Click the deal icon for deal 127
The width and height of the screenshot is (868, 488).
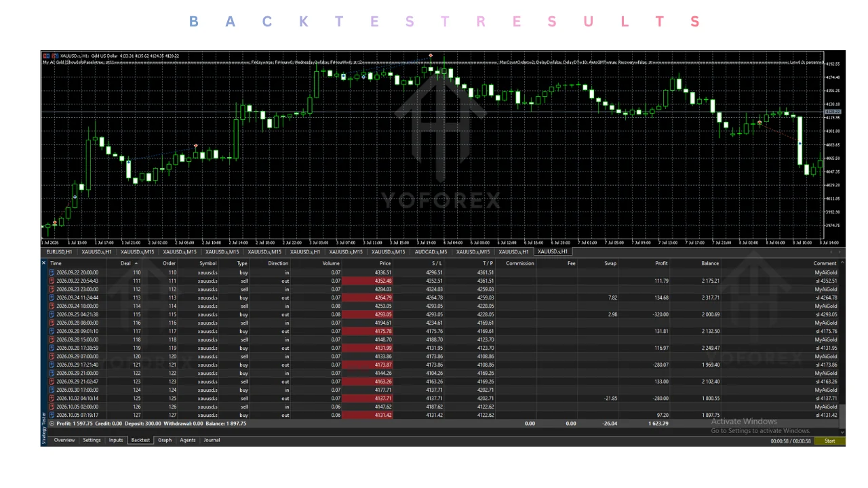[x=52, y=415]
